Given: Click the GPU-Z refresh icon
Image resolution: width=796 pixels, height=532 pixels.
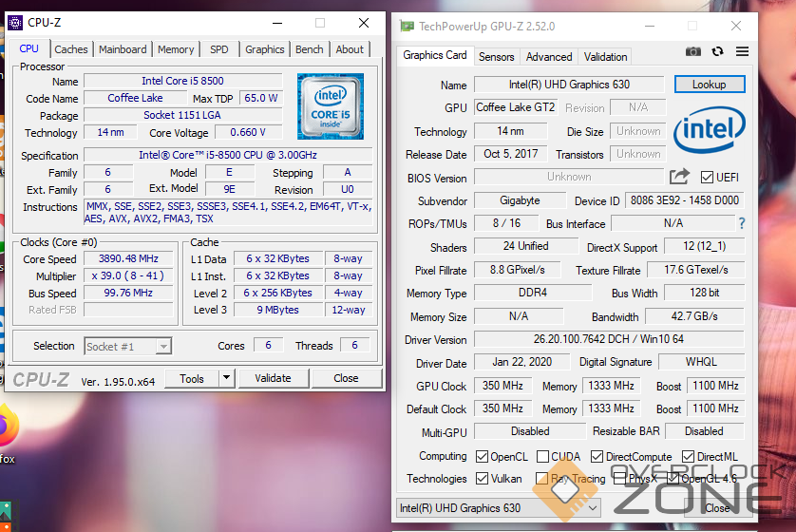Looking at the screenshot, I should click(717, 51).
